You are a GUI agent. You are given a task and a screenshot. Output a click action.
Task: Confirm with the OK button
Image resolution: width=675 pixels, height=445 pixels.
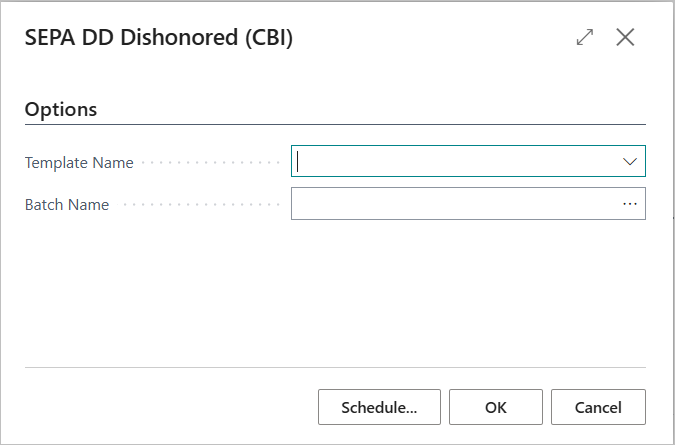(x=496, y=407)
